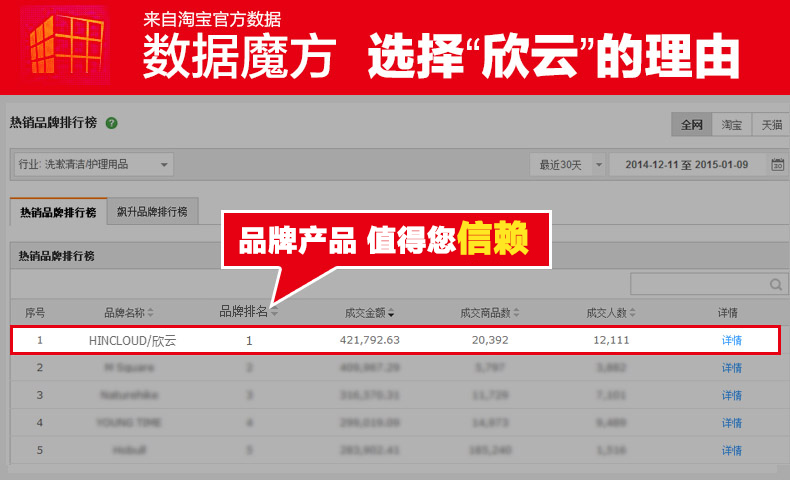
Task: Open 详情 link for row 2
Action: pyautogui.click(x=732, y=368)
